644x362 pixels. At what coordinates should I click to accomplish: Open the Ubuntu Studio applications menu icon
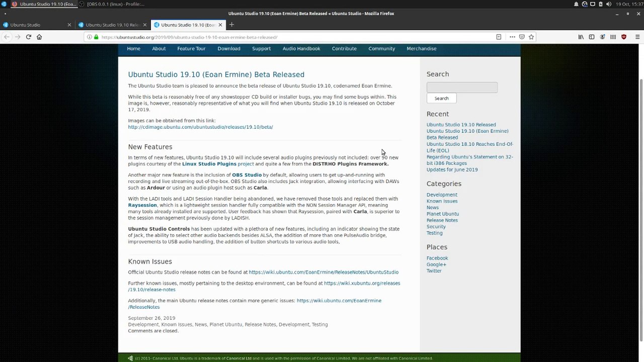tap(4, 4)
